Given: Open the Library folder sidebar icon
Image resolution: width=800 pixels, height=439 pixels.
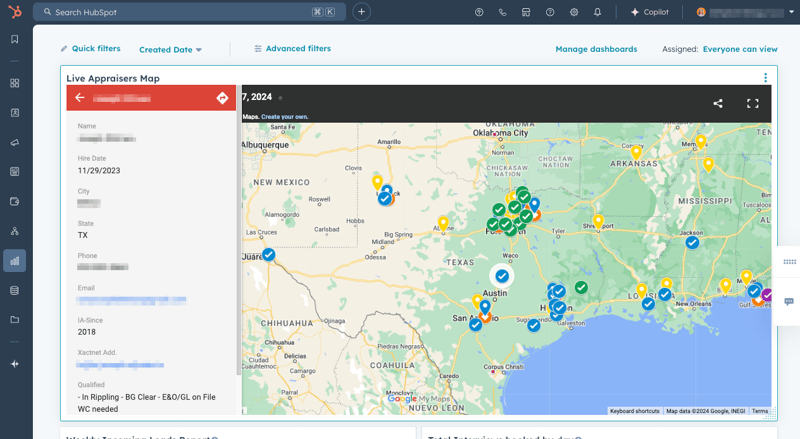Looking at the screenshot, I should [x=15, y=320].
